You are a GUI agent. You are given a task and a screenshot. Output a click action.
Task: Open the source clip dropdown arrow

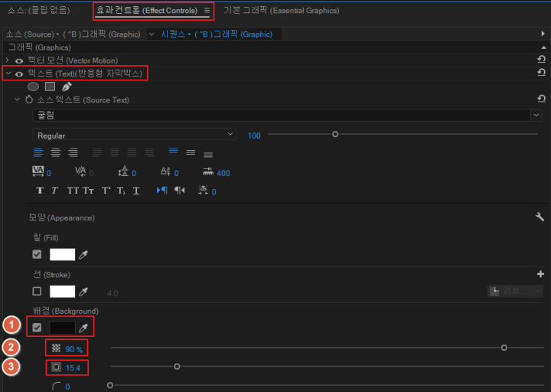point(152,34)
